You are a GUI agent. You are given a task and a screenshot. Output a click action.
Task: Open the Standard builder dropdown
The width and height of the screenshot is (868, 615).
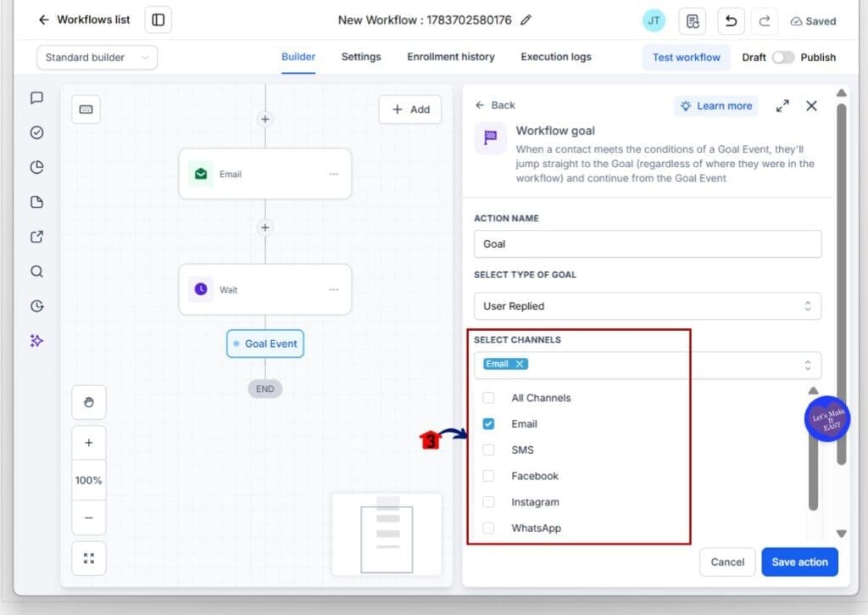[97, 58]
